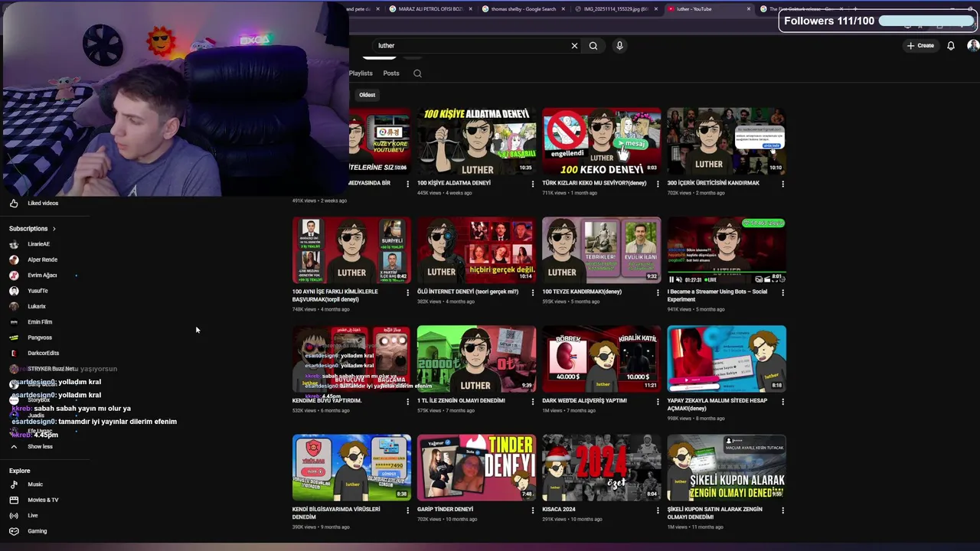980x551 pixels.
Task: Click the DarkcorEdits channel icon
Action: pyautogui.click(x=14, y=354)
